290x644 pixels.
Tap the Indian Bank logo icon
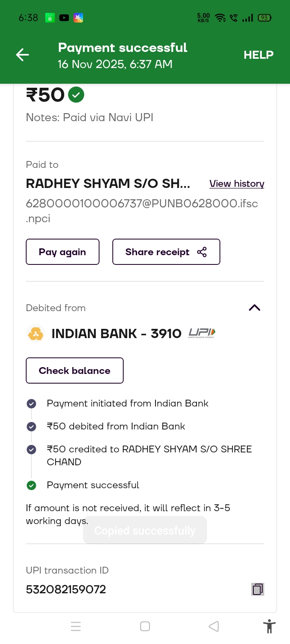click(x=35, y=334)
